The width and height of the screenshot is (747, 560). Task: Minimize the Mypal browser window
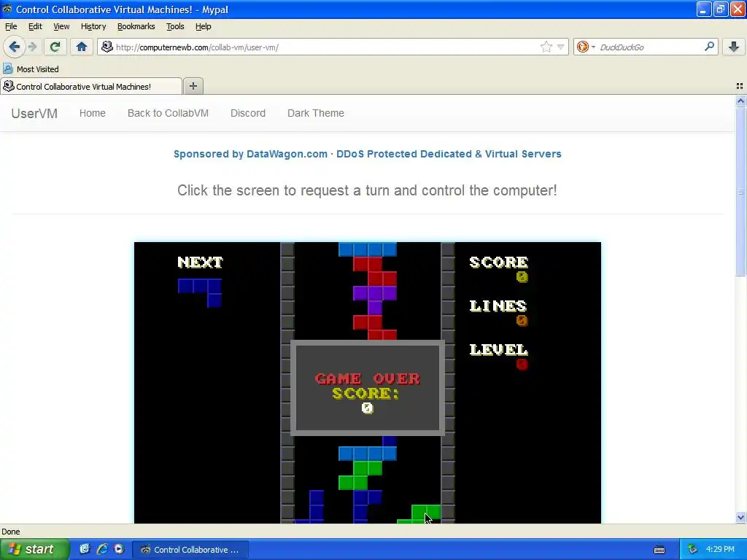[703, 9]
